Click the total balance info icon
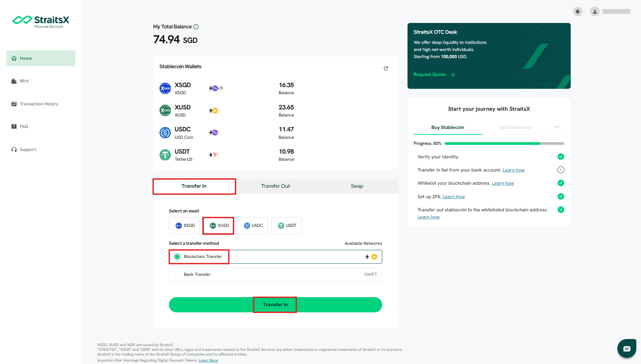Image resolution: width=641 pixels, height=364 pixels. click(196, 27)
